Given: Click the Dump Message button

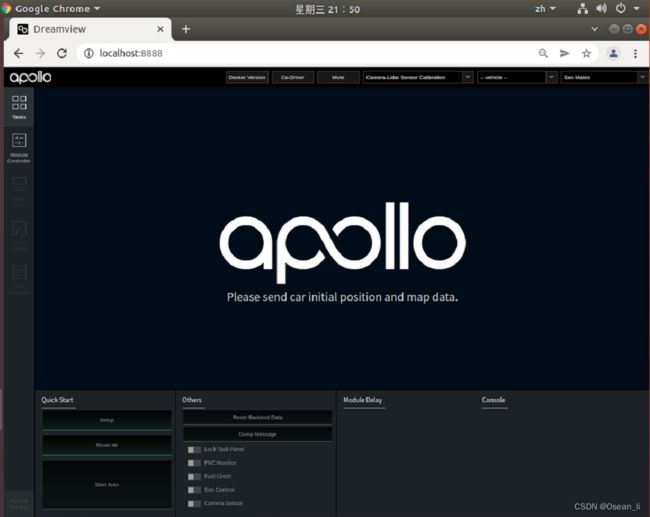Looking at the screenshot, I should point(257,434).
